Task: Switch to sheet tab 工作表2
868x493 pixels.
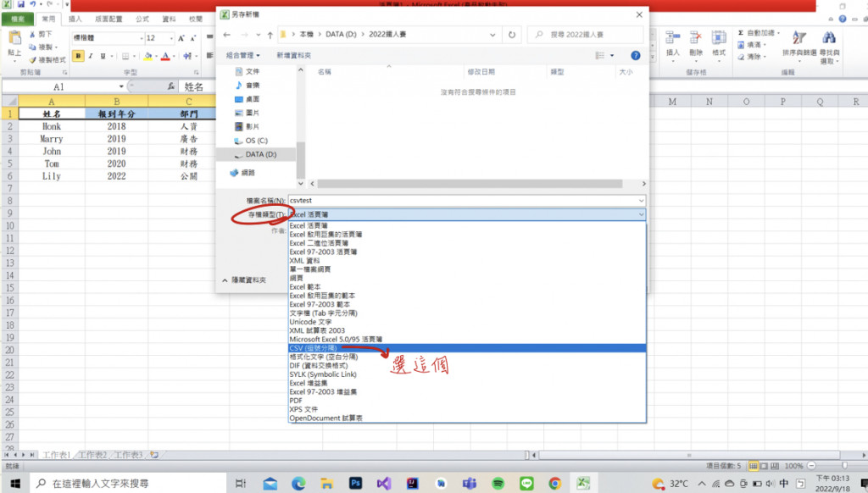Action: 92,455
